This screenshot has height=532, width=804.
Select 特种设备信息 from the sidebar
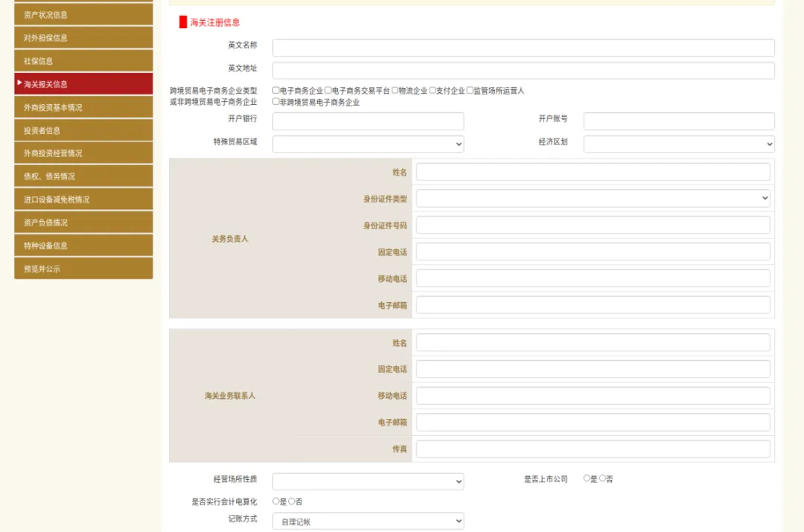(83, 245)
